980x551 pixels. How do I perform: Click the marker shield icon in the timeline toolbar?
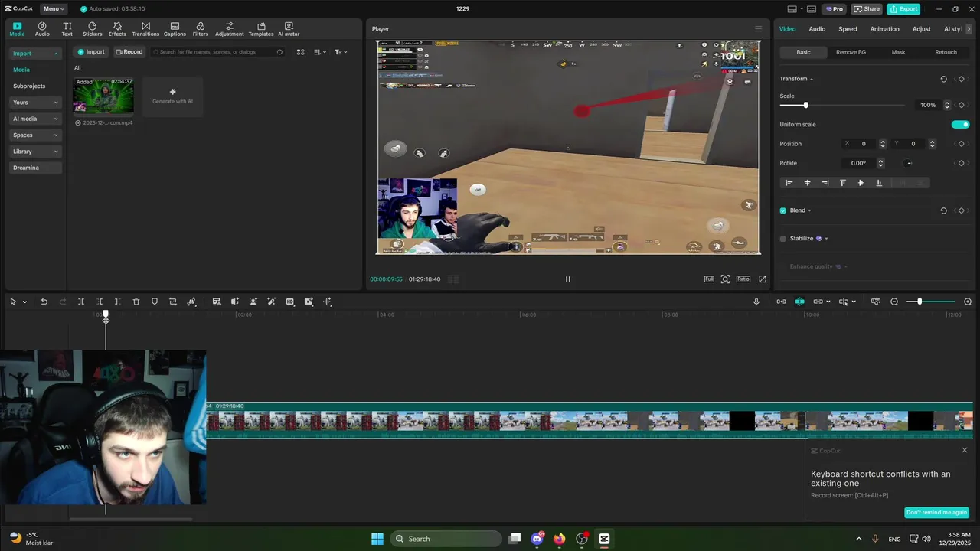pyautogui.click(x=155, y=302)
